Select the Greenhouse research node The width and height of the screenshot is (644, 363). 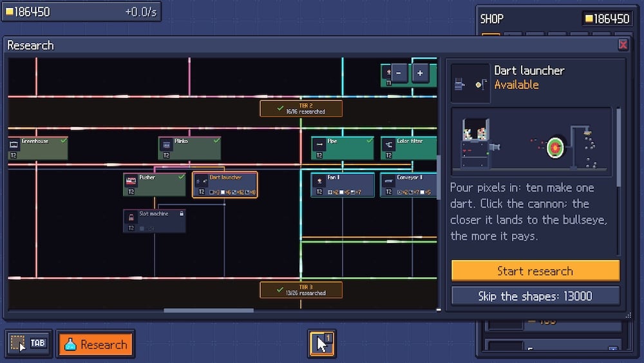click(38, 148)
